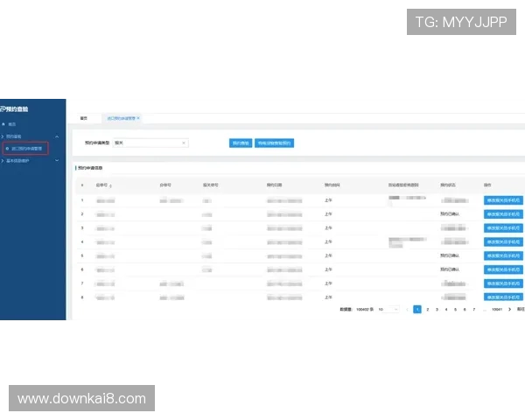The image size is (525, 420).
Task: Collapse the 预约查验 sidebar menu group
Action: click(x=57, y=137)
